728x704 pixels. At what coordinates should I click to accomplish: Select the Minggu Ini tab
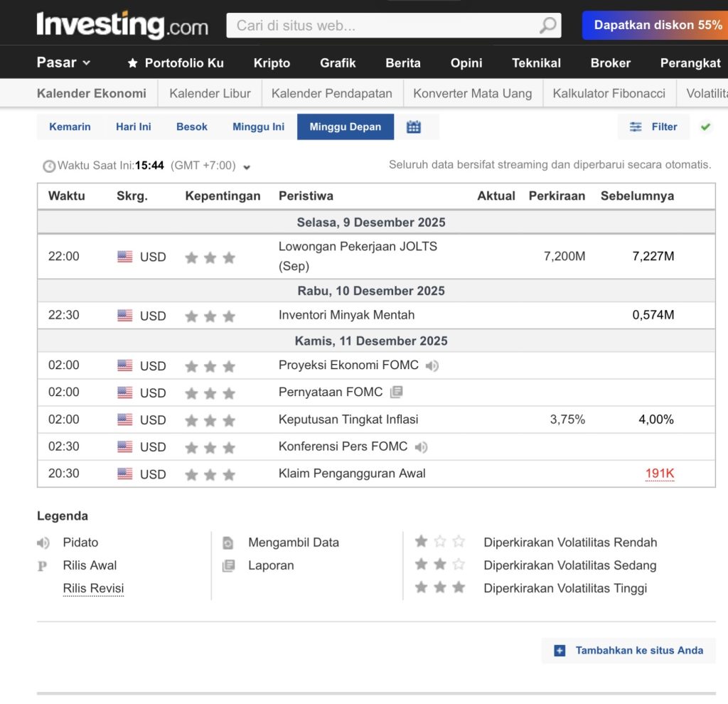[258, 127]
